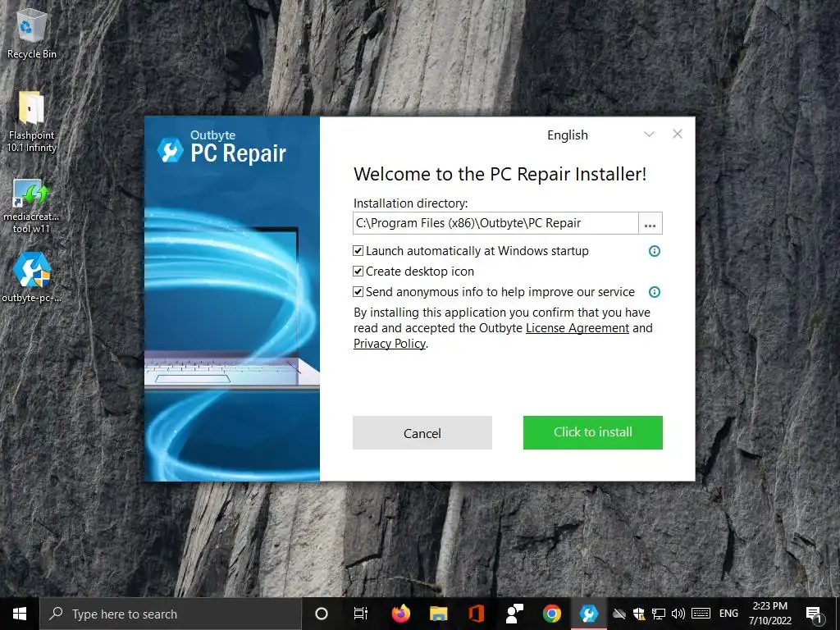Screen dimensions: 840x630
Task: Open the English language dropdown
Action: (600, 135)
